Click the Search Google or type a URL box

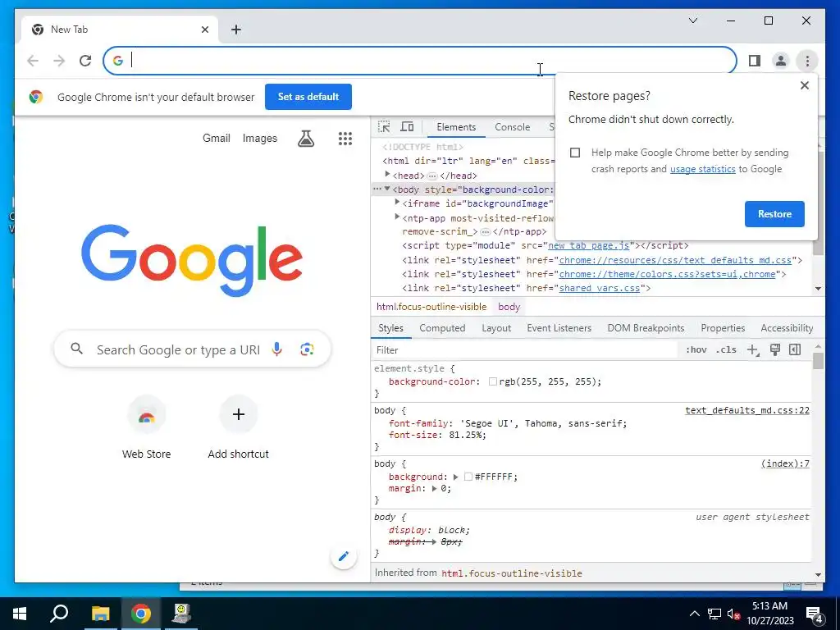pyautogui.click(x=193, y=349)
